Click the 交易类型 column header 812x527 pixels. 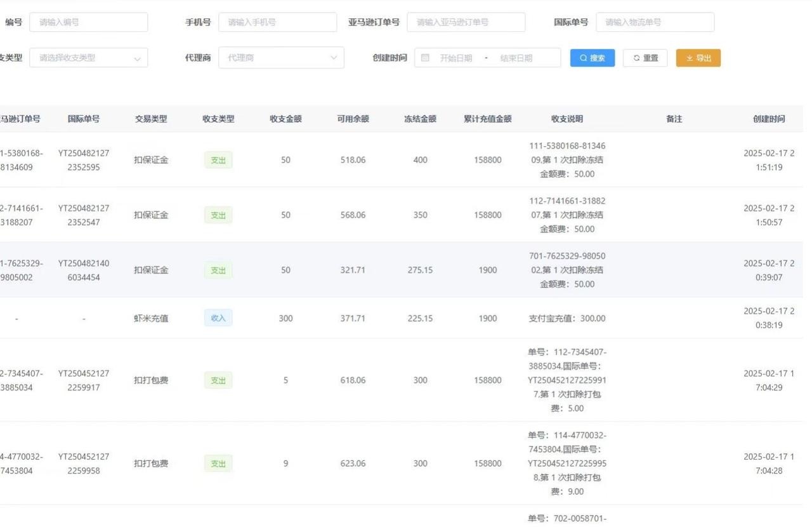point(151,119)
